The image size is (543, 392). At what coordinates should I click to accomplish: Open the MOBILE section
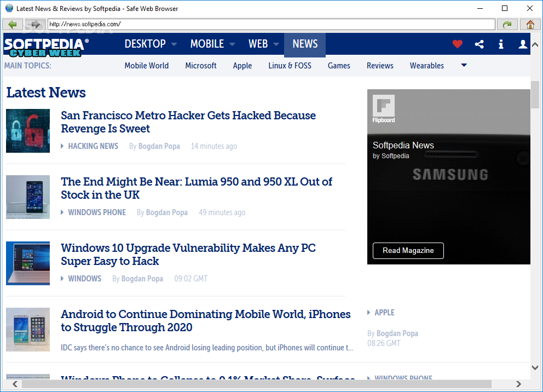(207, 44)
